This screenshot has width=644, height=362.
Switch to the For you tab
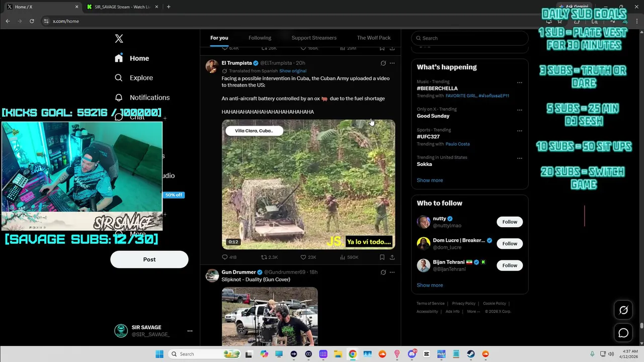219,38
